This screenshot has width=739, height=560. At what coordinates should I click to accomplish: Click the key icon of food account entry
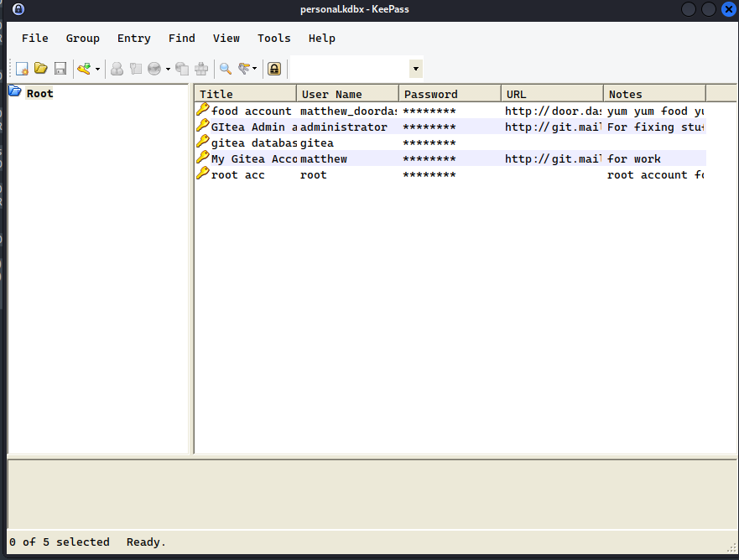coord(203,109)
